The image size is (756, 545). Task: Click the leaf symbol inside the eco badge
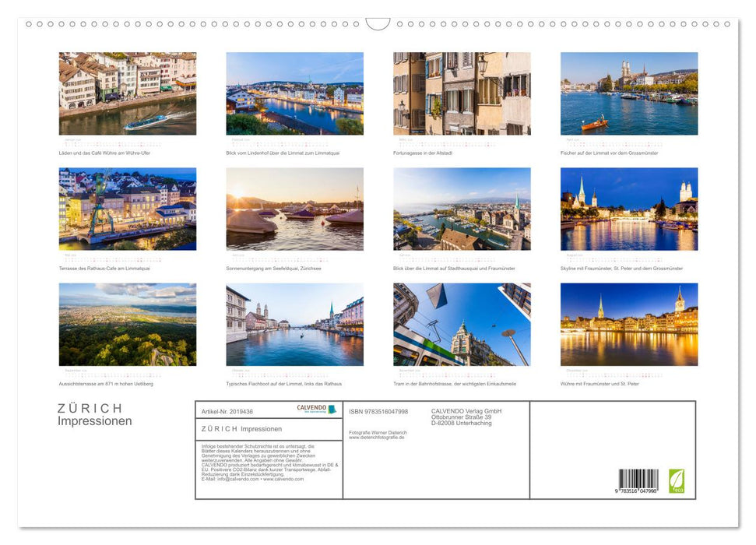click(677, 477)
